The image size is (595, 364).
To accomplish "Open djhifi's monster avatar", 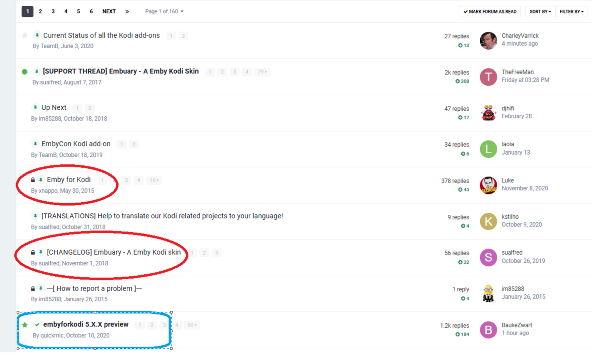I will pyautogui.click(x=488, y=113).
